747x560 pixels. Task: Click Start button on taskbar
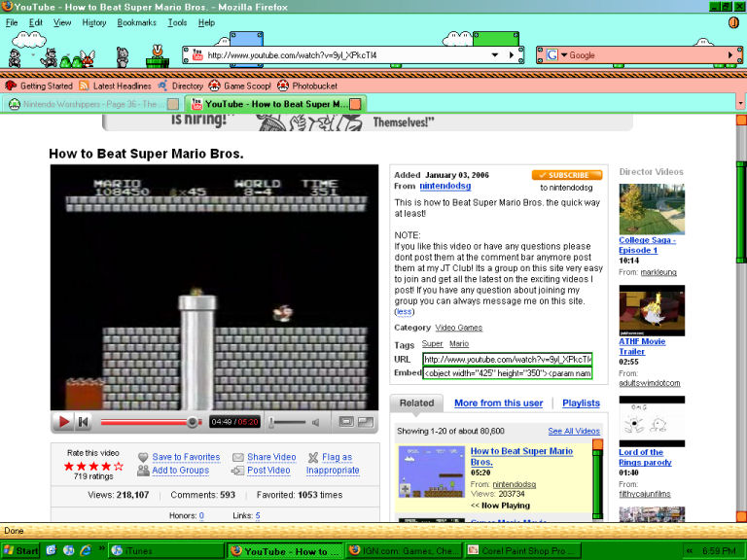pos(20,551)
